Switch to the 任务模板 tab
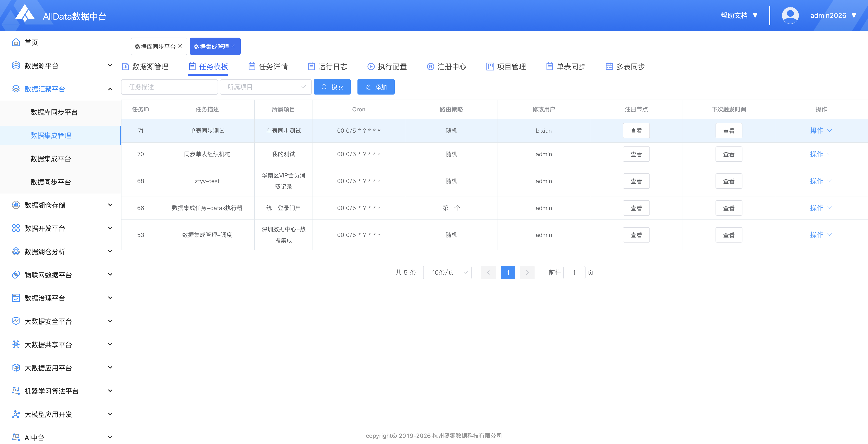868x444 pixels. click(208, 67)
